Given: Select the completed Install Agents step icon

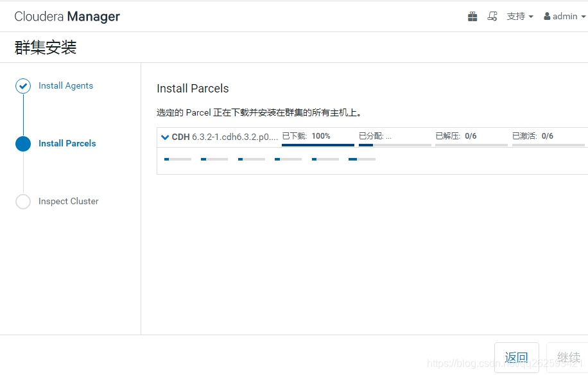Looking at the screenshot, I should point(23,86).
